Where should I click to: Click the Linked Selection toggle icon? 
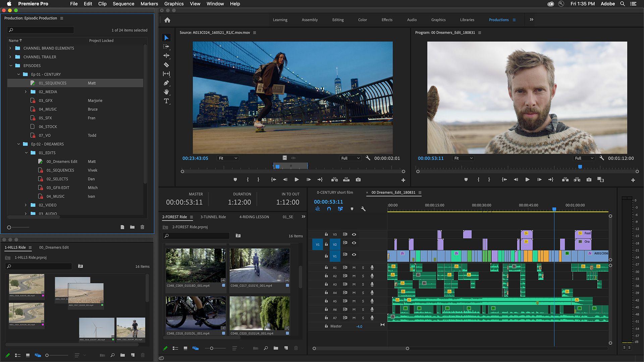(x=340, y=208)
